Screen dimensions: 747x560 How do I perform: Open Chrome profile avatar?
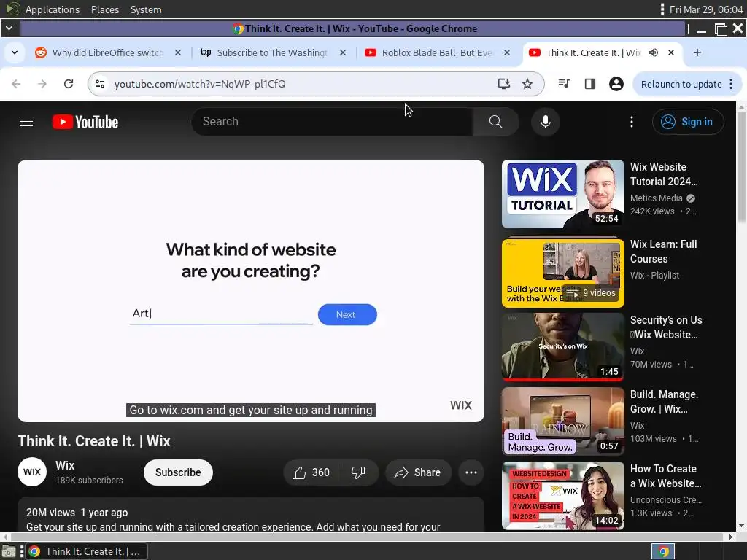[x=616, y=84]
